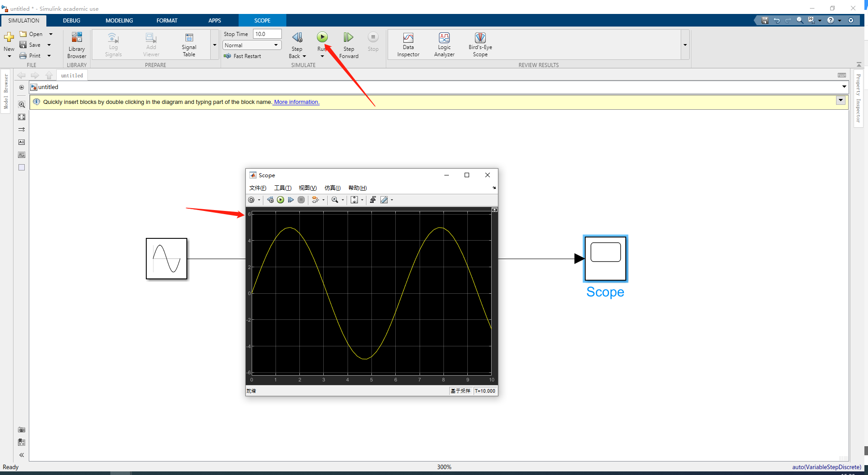The height and width of the screenshot is (475, 868).
Task: Open the Signal Table
Action: pyautogui.click(x=189, y=44)
